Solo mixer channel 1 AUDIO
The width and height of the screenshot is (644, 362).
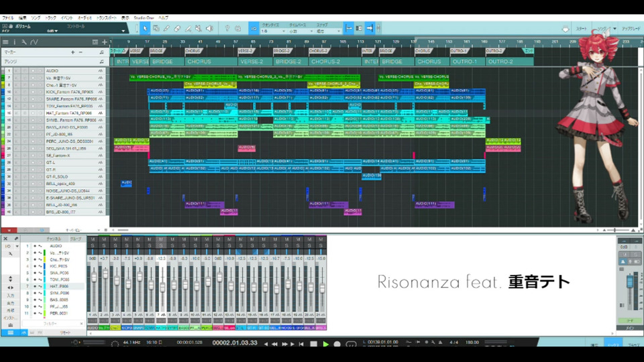click(93, 245)
